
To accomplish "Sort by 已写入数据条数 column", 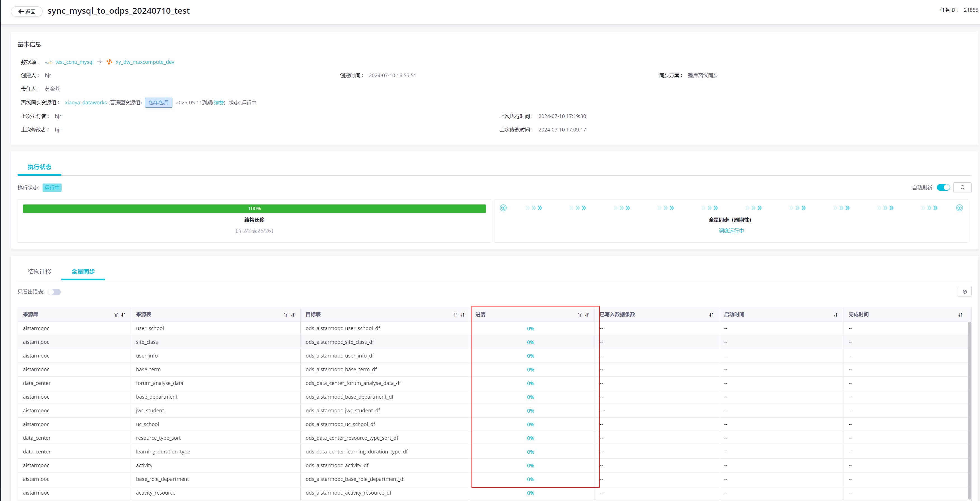I will (x=711, y=315).
